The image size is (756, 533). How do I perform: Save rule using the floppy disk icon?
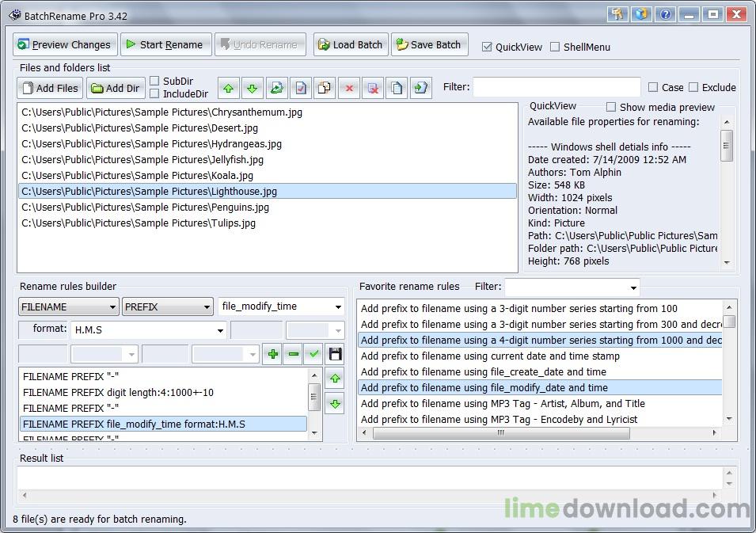[335, 354]
